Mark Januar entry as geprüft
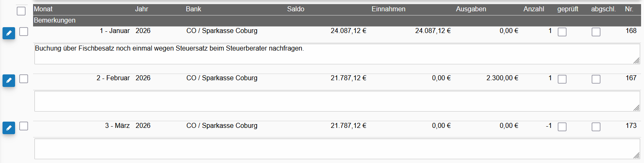 pos(562,32)
